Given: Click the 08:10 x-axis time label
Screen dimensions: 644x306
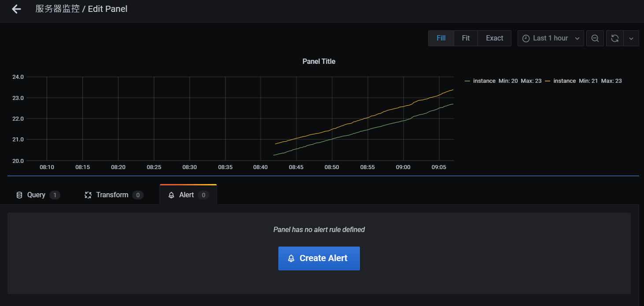Looking at the screenshot, I should point(47,167).
